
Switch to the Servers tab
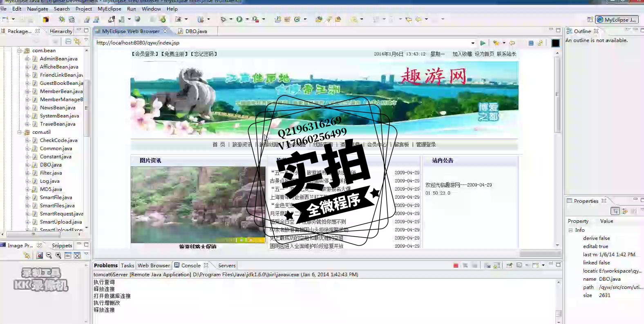tap(227, 265)
